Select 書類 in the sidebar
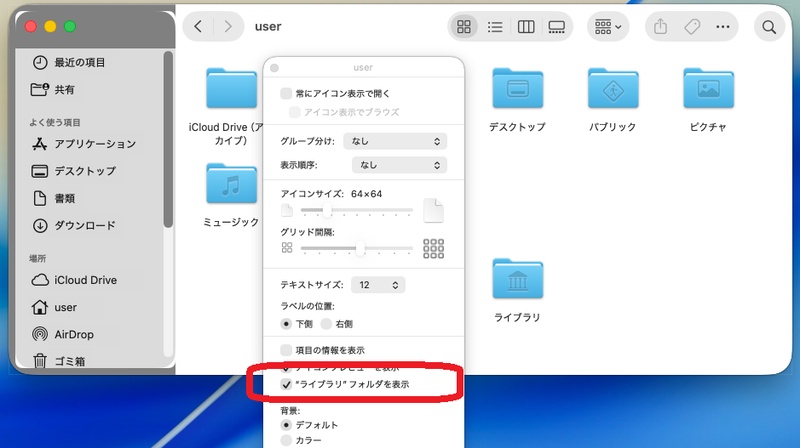The width and height of the screenshot is (800, 448). pos(54,198)
